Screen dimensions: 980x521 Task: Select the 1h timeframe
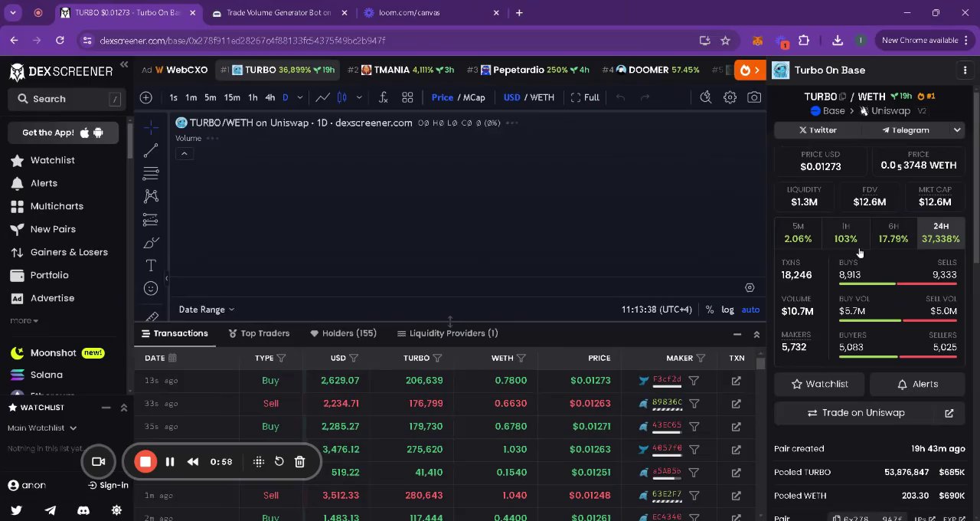[x=252, y=97]
